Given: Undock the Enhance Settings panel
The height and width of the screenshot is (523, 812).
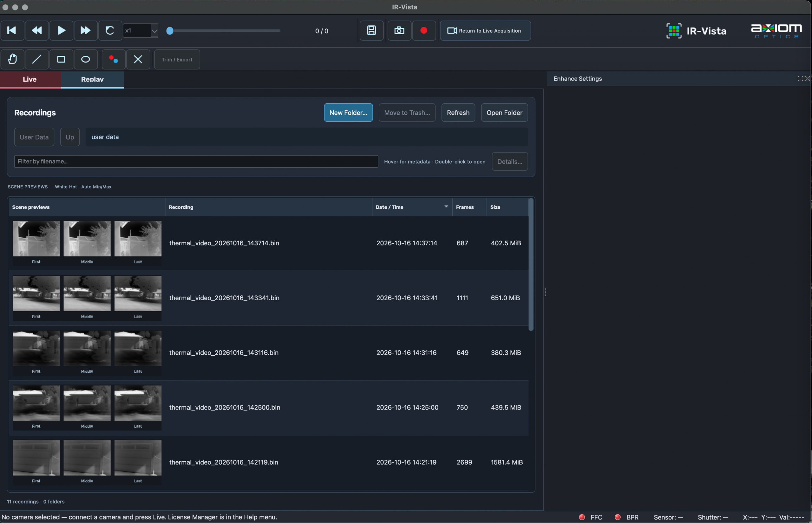Looking at the screenshot, I should point(800,79).
